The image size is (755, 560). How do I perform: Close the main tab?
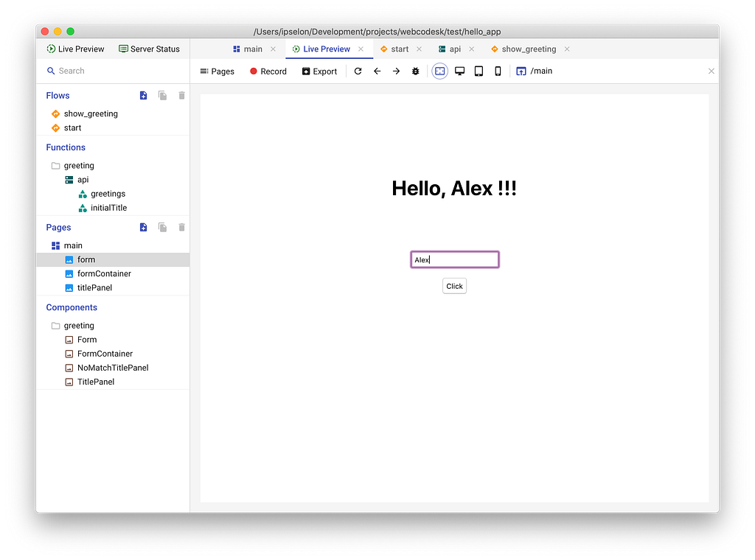[273, 49]
